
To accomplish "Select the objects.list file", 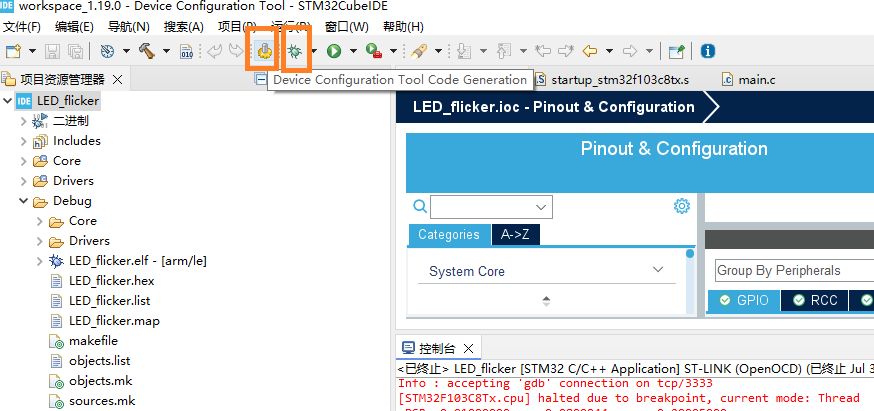I will 99,361.
